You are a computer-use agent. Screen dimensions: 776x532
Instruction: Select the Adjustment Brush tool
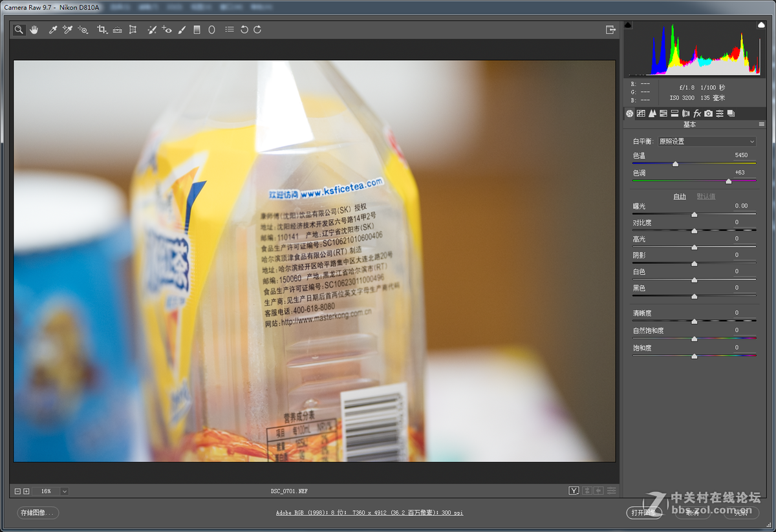[182, 30]
